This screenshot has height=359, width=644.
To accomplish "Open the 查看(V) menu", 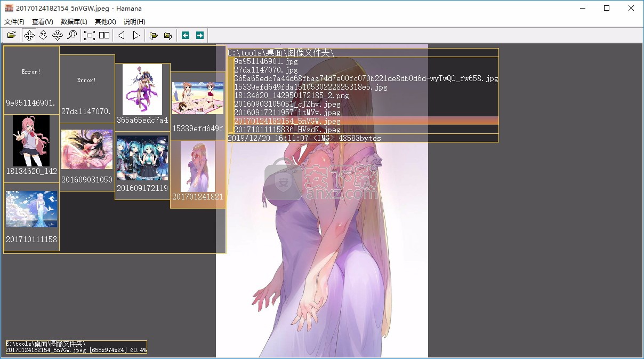I will point(43,22).
